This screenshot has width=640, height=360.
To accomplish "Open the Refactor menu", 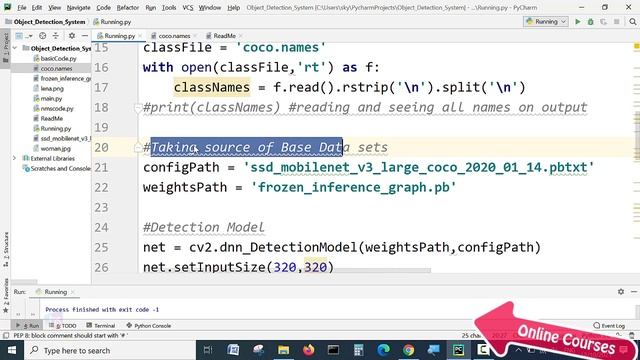I will point(128,7).
